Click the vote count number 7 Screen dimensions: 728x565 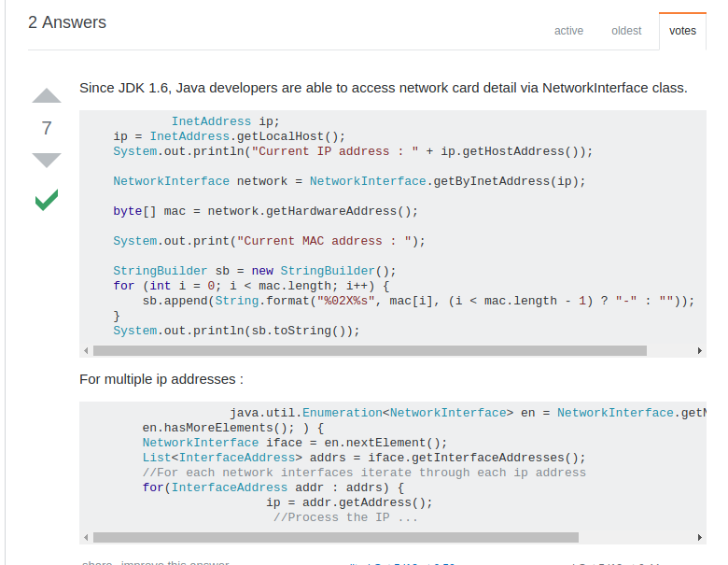47,128
